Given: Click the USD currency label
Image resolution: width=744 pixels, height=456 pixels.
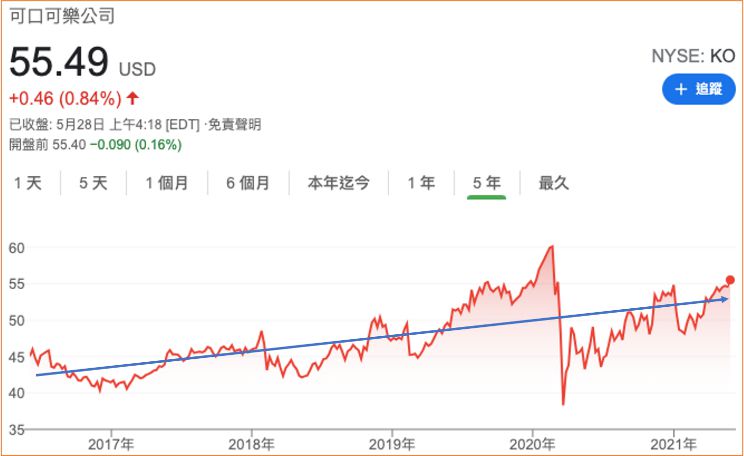Looking at the screenshot, I should (x=137, y=70).
